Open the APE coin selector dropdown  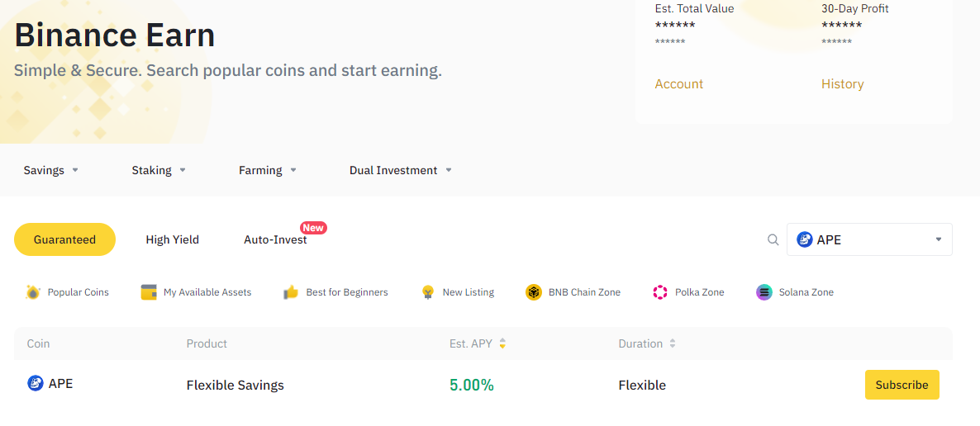tap(869, 239)
